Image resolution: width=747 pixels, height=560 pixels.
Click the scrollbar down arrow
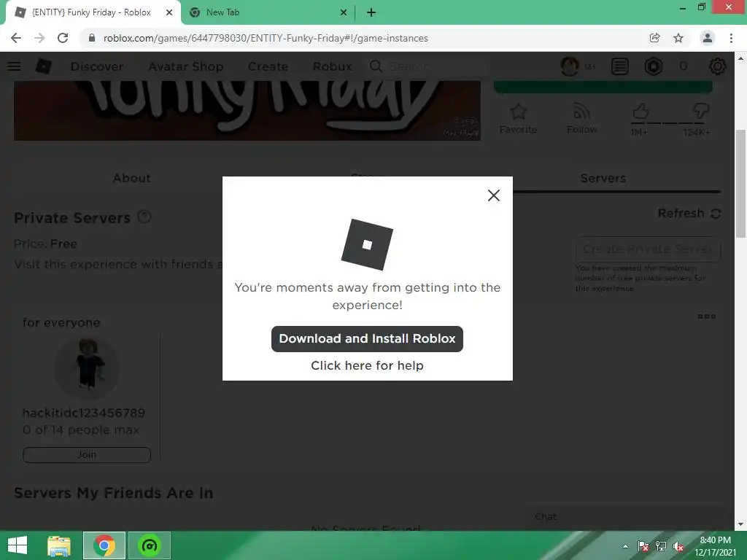point(740,524)
